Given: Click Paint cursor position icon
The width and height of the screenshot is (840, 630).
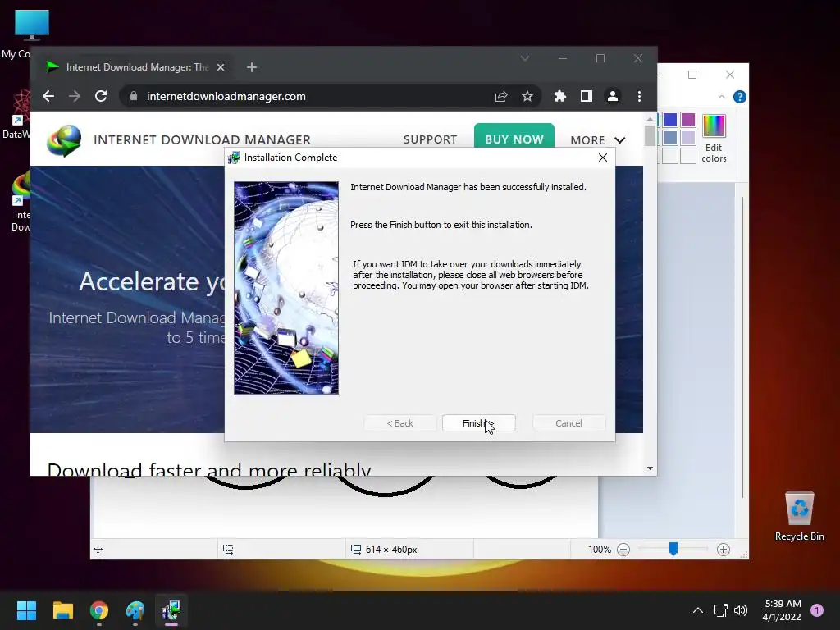Looking at the screenshot, I should point(98,549).
